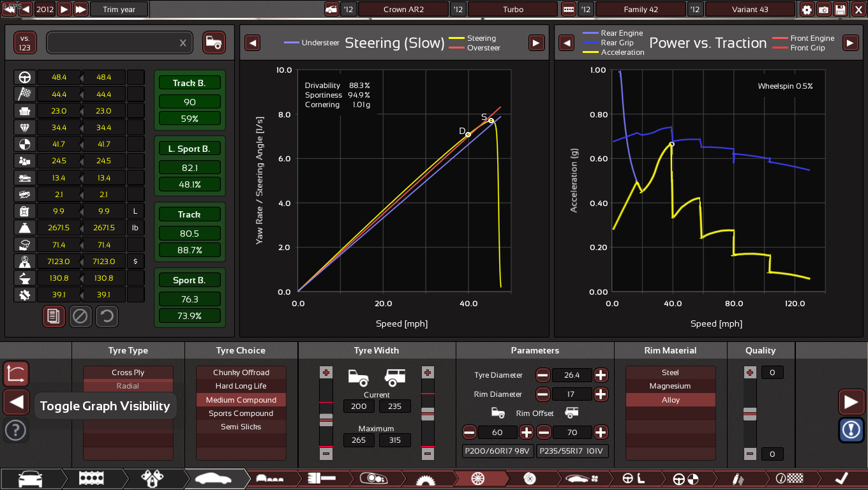Screen dimensions: 868x490
Task: Click the Crown AR2 model name
Action: (x=403, y=10)
